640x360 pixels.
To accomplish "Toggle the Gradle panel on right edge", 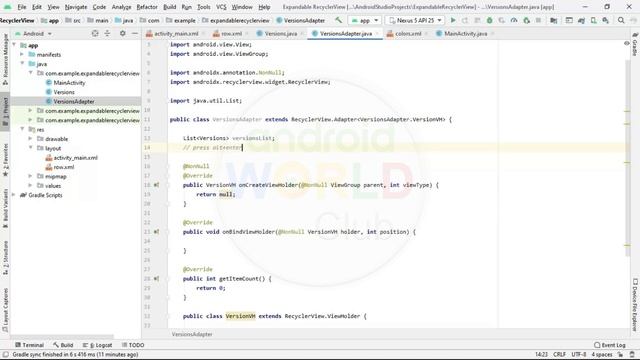I will click(635, 44).
